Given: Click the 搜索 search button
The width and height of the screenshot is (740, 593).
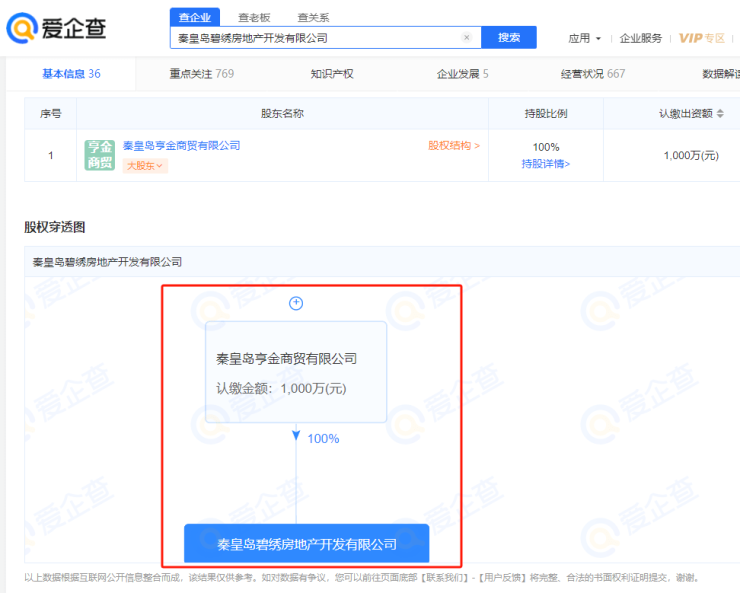Looking at the screenshot, I should click(509, 37).
